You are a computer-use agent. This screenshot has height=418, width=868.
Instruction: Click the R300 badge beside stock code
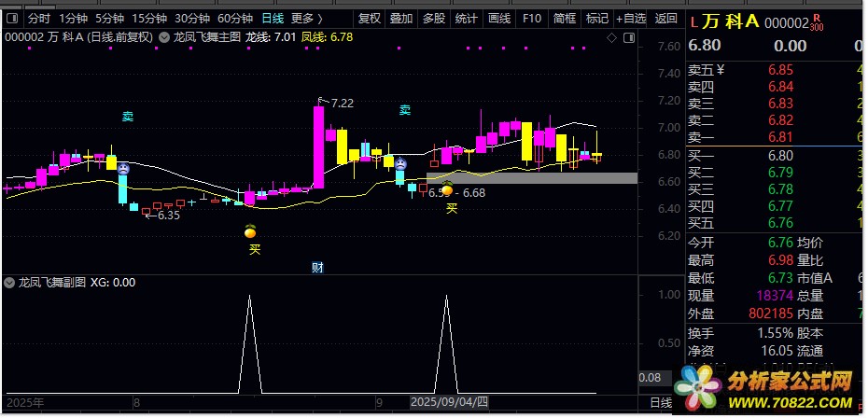point(817,22)
